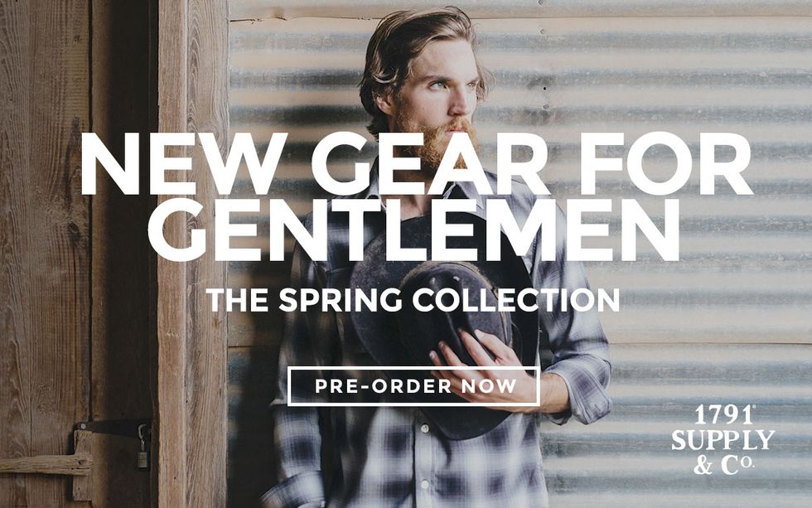
Task: Click the word FOR in the headline
Action: point(667,163)
